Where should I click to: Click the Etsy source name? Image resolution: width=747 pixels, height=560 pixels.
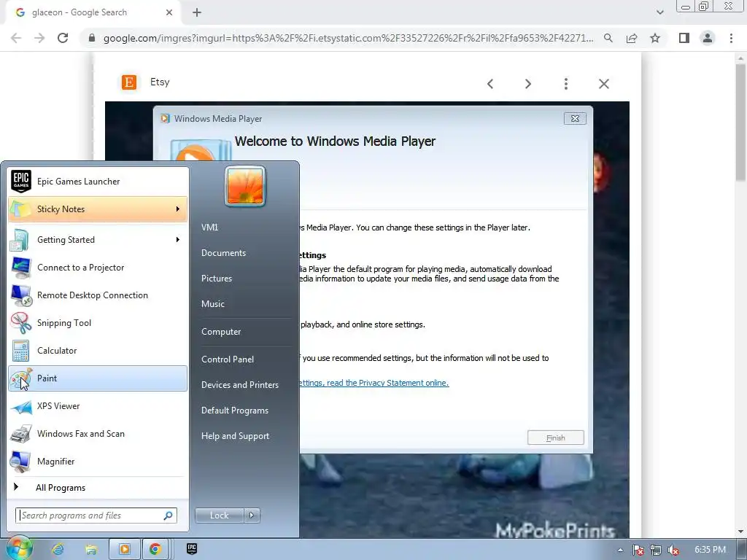pos(160,82)
